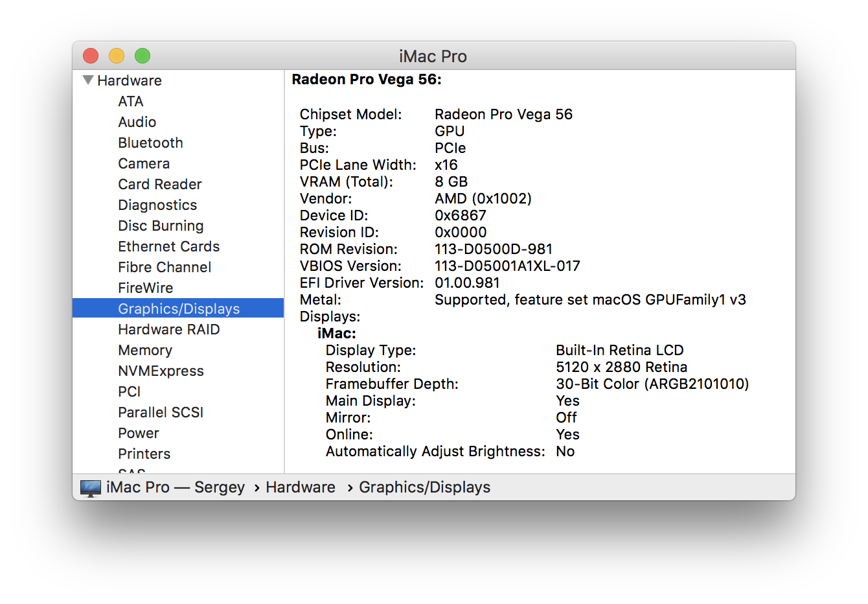Viewport: 868px width, 604px height.
Task: Select Card Reader in sidebar
Action: click(x=160, y=184)
